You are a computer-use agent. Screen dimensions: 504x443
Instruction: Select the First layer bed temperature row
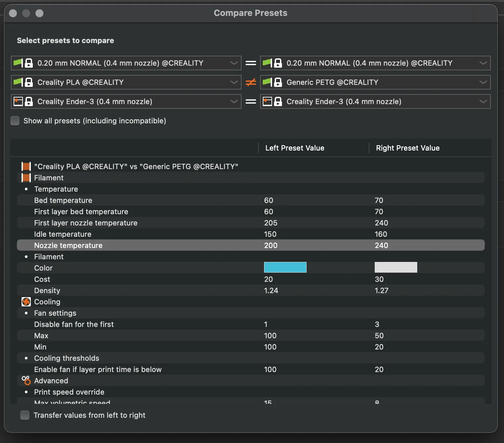251,212
